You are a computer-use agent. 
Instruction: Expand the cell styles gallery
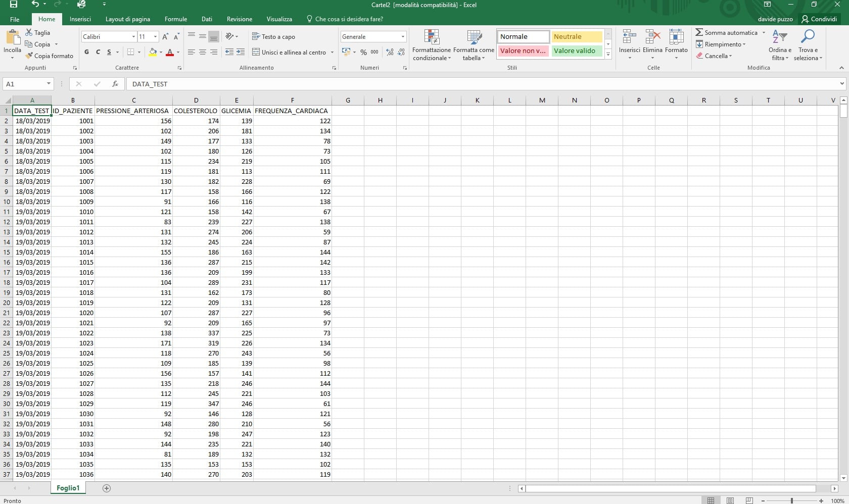608,55
